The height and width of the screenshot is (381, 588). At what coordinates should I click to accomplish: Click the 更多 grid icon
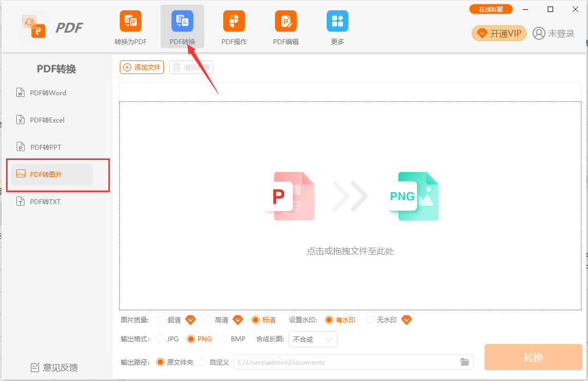click(x=337, y=22)
